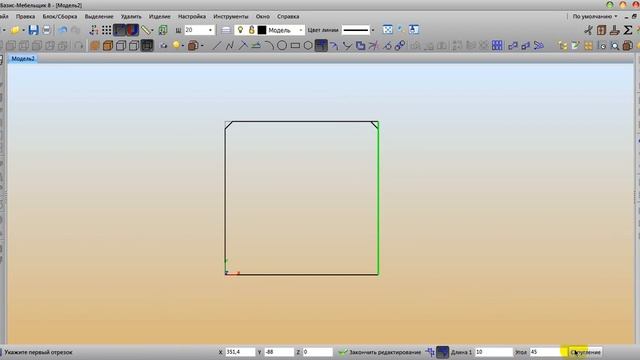Click the zoom-all extents icon

pos(388,29)
